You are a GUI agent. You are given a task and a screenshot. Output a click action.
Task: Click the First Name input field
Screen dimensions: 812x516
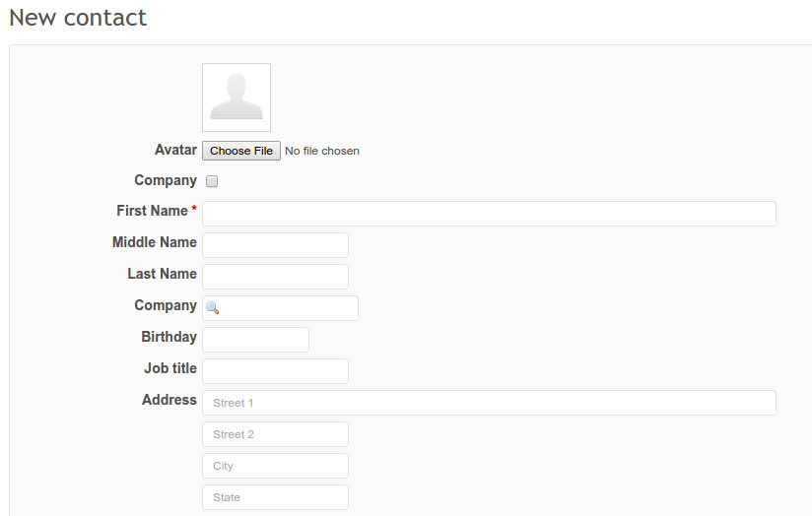pyautogui.click(x=489, y=214)
